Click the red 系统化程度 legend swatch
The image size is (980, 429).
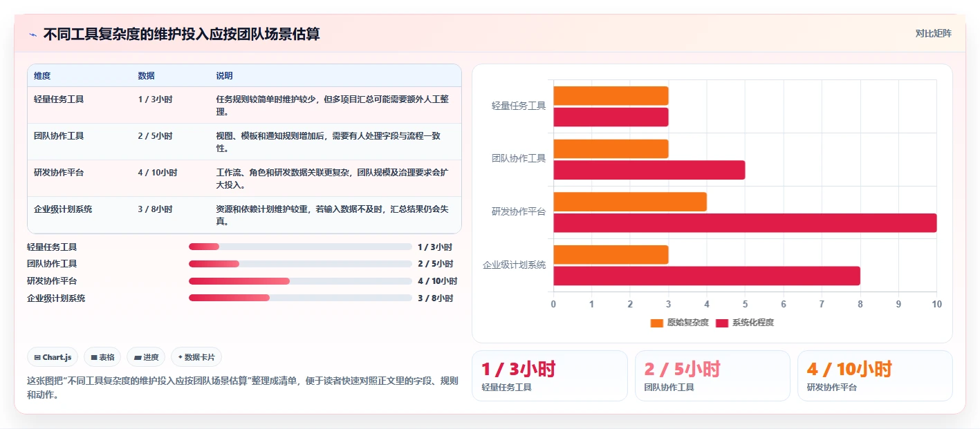point(722,323)
